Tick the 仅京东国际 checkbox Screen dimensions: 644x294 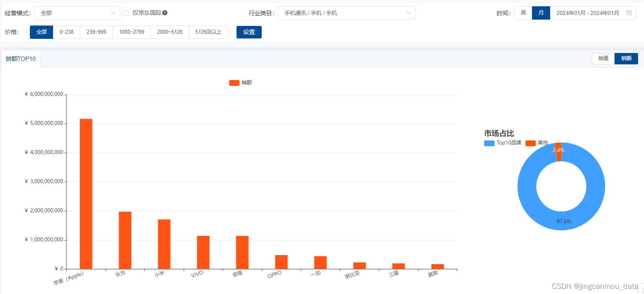click(x=126, y=13)
